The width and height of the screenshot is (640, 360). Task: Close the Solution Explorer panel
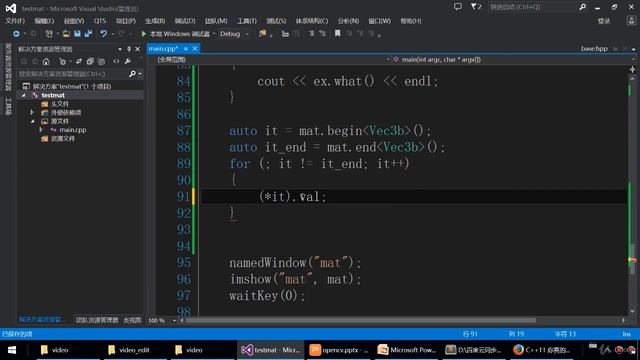[x=138, y=49]
